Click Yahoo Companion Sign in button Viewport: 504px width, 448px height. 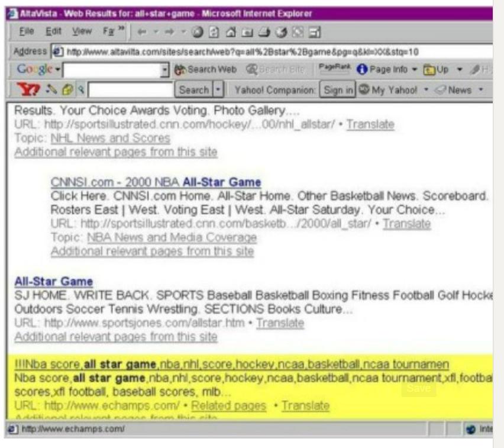338,90
